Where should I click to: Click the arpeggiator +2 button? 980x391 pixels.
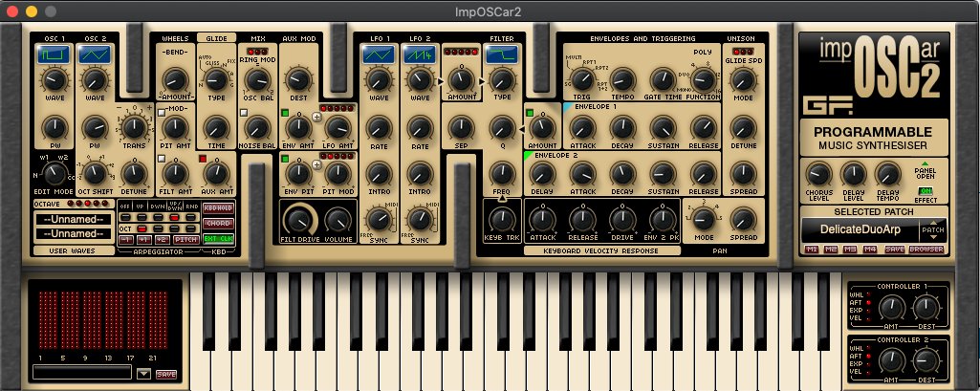point(163,240)
